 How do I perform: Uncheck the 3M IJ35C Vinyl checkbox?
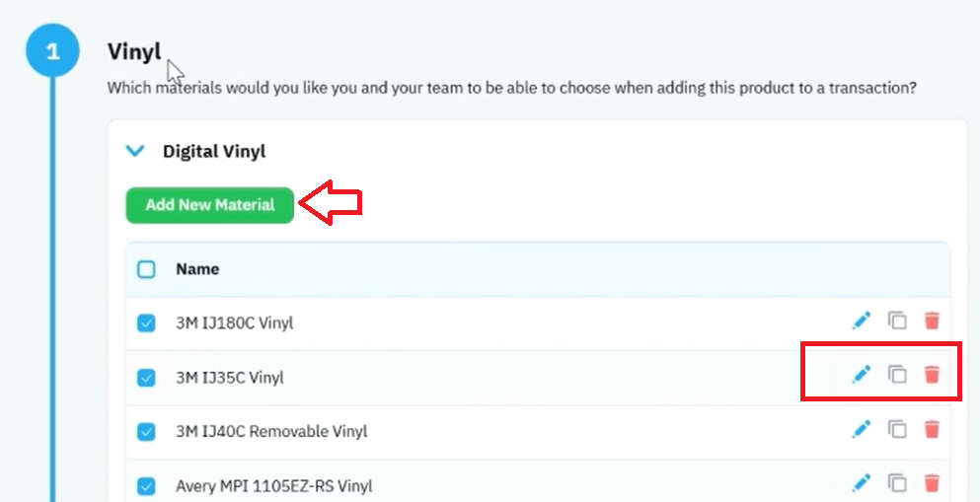tap(146, 378)
